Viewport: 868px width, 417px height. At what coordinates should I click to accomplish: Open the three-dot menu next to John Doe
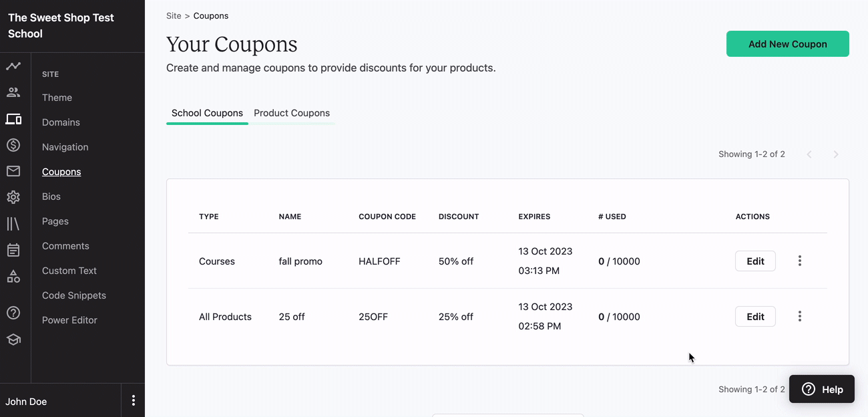[x=133, y=400]
